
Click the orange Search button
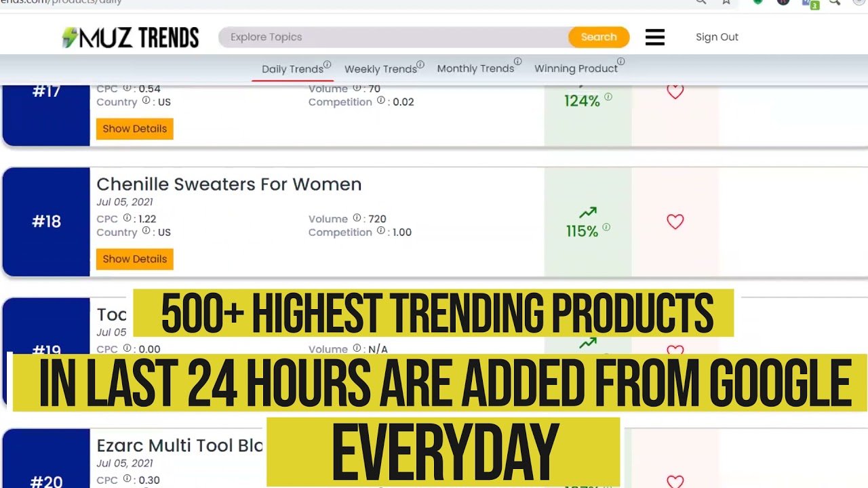point(599,37)
